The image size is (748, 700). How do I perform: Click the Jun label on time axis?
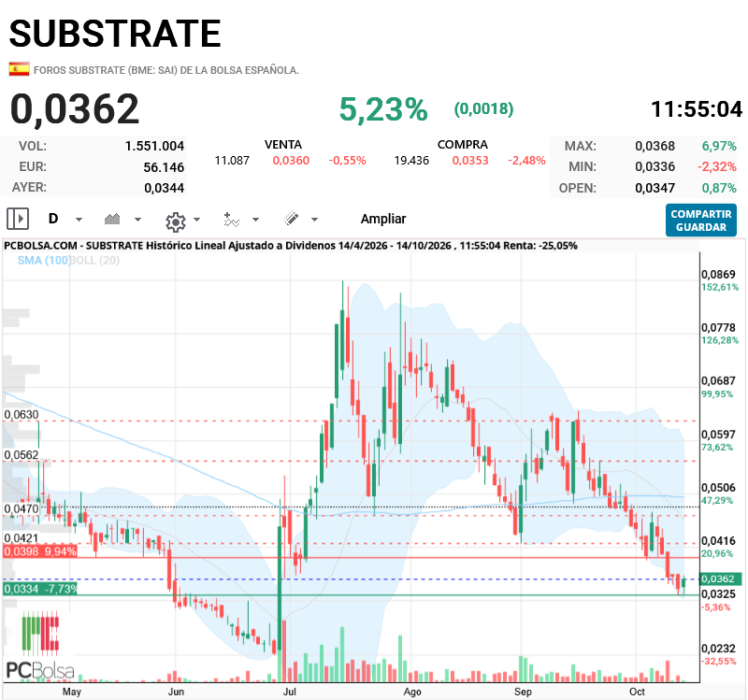click(x=176, y=692)
